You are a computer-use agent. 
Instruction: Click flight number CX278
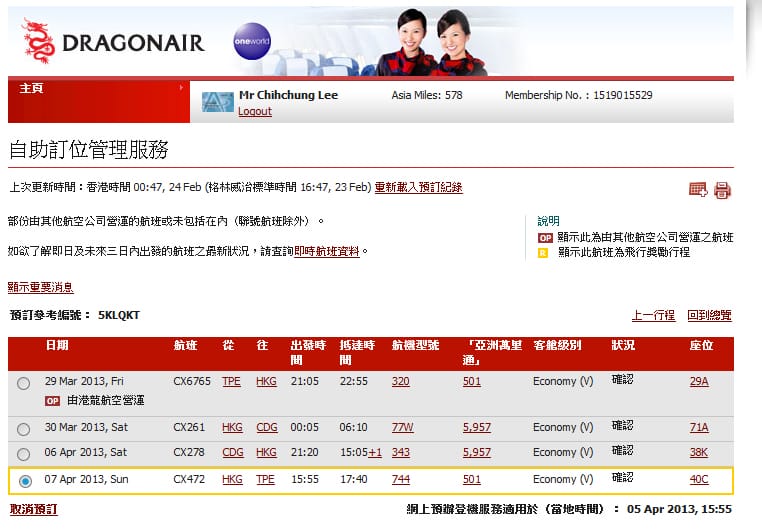[x=189, y=452]
